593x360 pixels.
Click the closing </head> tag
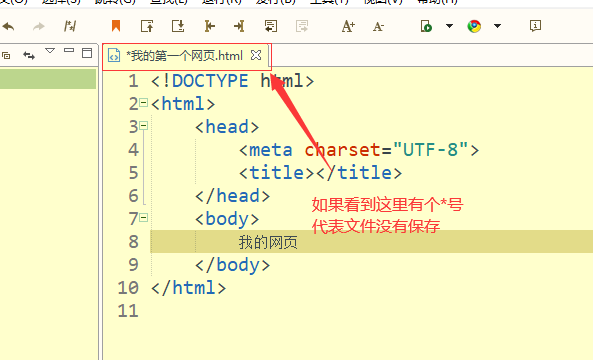(x=233, y=196)
